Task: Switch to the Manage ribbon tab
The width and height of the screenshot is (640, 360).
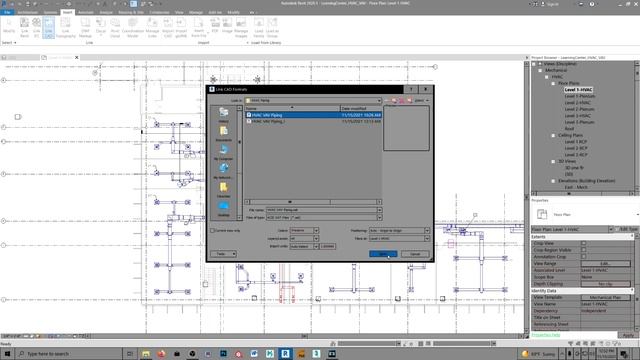Action: coord(196,12)
